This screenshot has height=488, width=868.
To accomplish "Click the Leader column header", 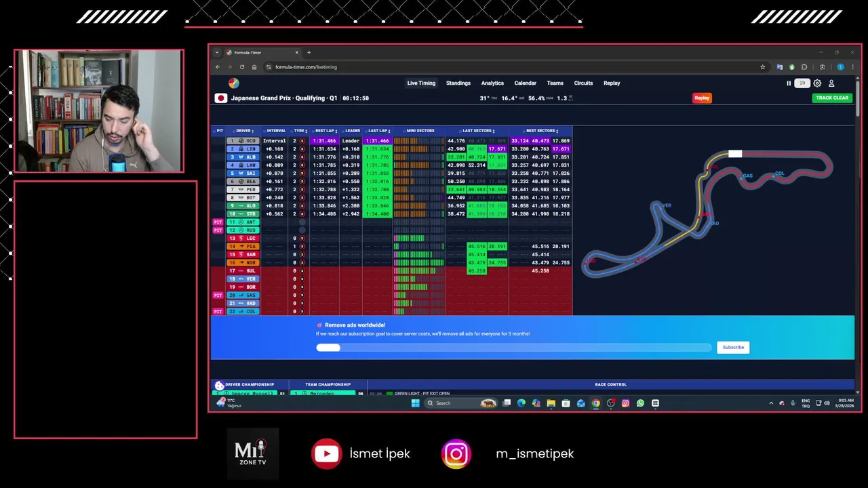I will pyautogui.click(x=352, y=131).
